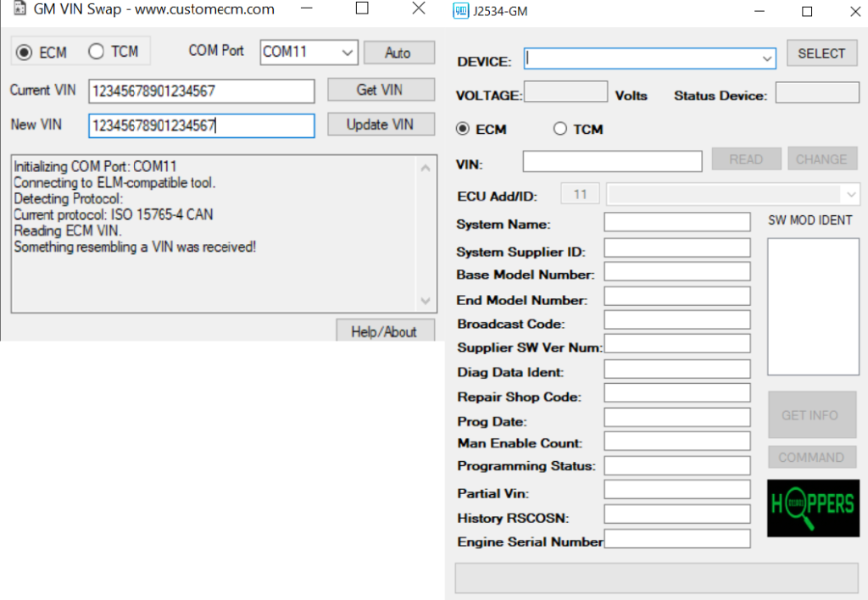
Task: Click the J2534-GM title bar app icon
Action: point(460,11)
